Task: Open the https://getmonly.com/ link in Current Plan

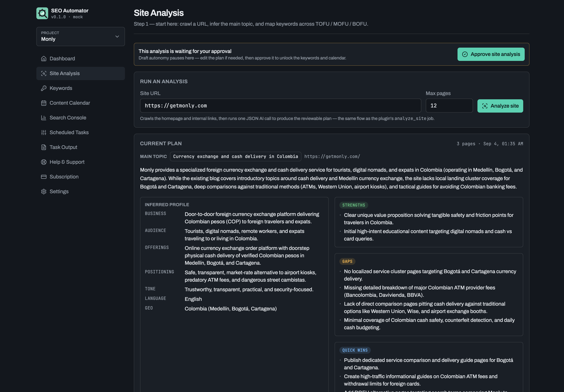Action: click(x=332, y=157)
